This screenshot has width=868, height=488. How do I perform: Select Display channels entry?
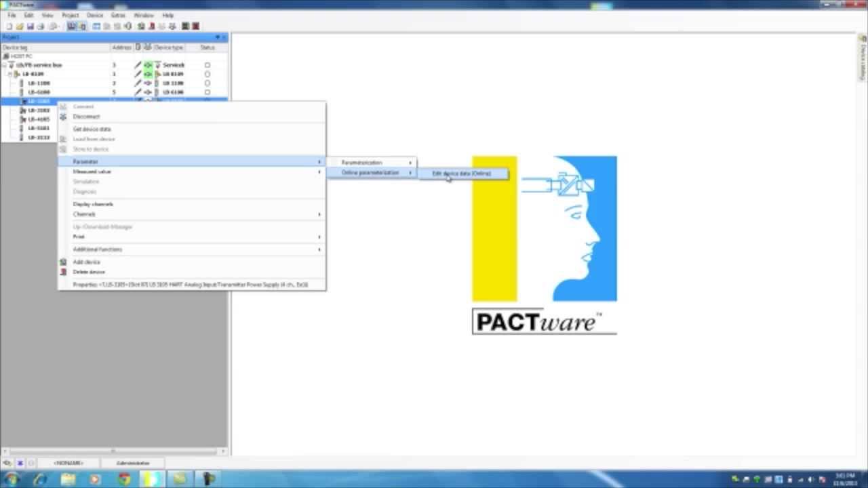point(192,204)
